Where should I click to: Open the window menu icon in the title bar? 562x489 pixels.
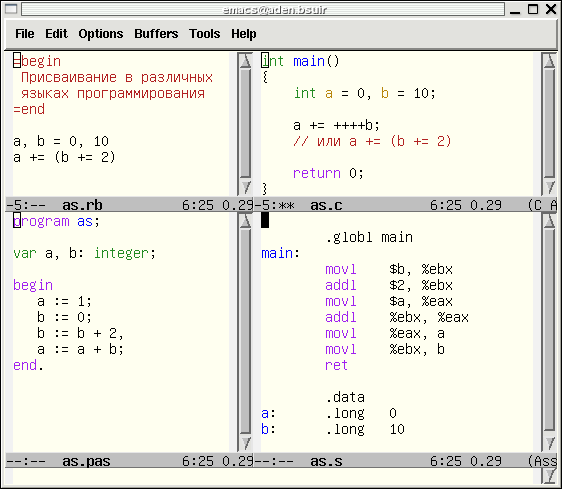[11, 9]
